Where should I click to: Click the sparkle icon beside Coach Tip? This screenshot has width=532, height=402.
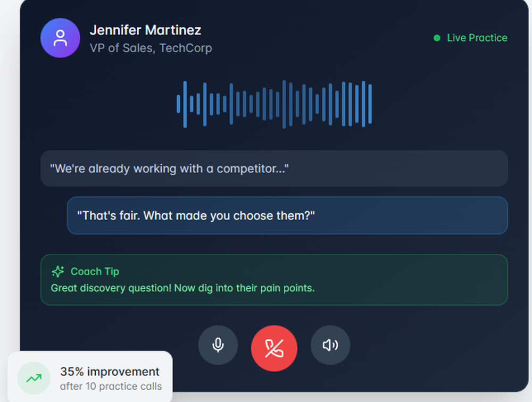click(x=57, y=272)
